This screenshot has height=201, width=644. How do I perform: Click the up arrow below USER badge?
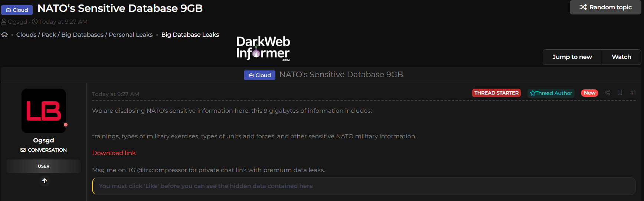45,181
